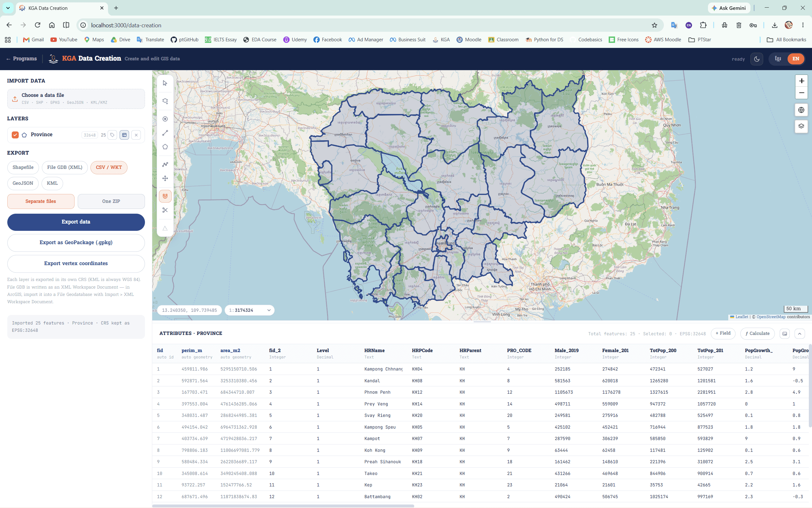
Task: Select the Phnom Penh row cell
Action: click(377, 392)
